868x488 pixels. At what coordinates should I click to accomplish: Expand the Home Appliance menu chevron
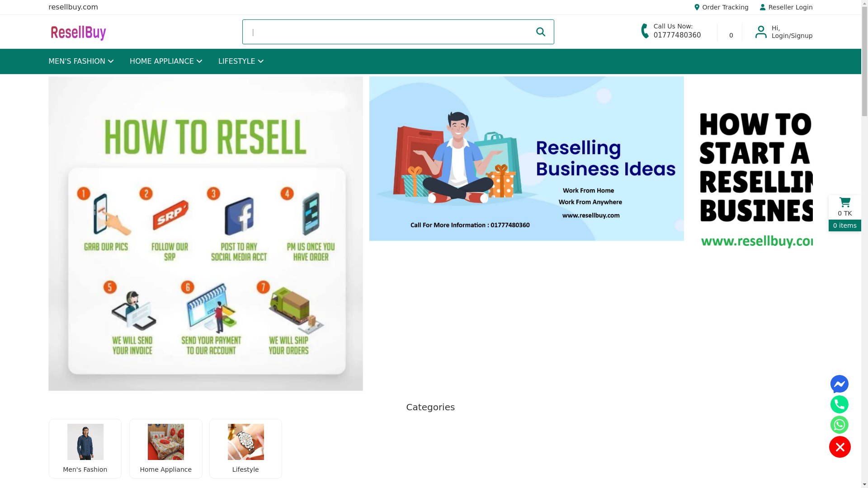(199, 61)
